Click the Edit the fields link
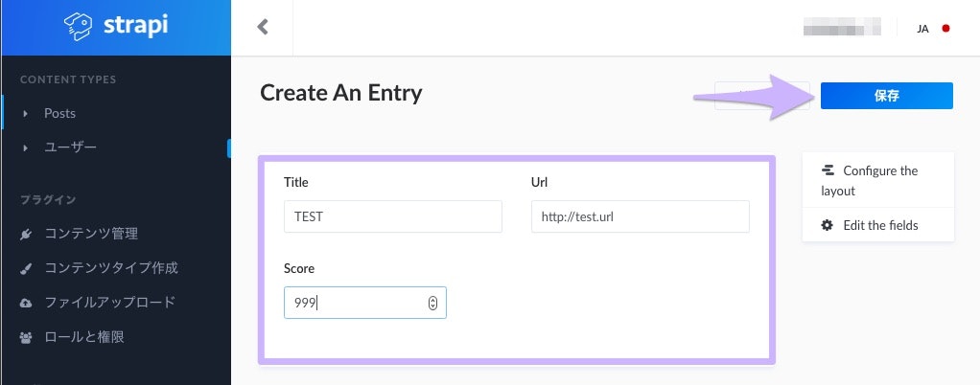 point(880,225)
